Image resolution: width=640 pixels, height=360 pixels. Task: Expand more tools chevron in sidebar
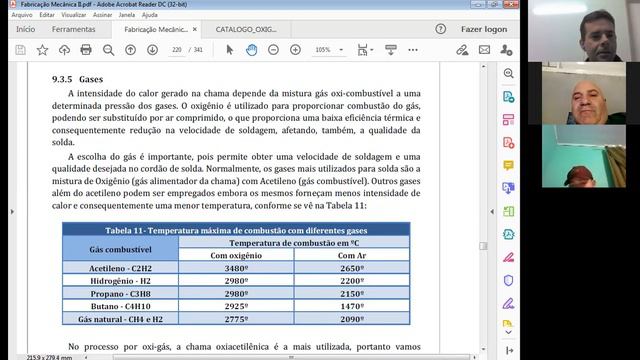pos(508,332)
